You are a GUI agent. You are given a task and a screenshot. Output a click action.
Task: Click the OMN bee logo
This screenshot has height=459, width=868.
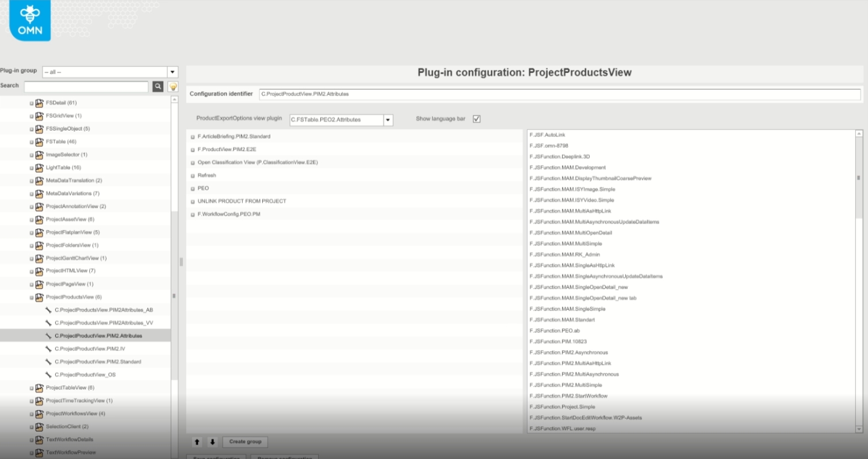(x=30, y=20)
